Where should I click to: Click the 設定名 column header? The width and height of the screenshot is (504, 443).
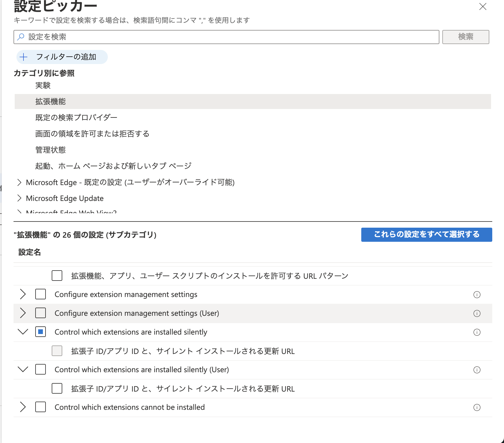pyautogui.click(x=30, y=252)
